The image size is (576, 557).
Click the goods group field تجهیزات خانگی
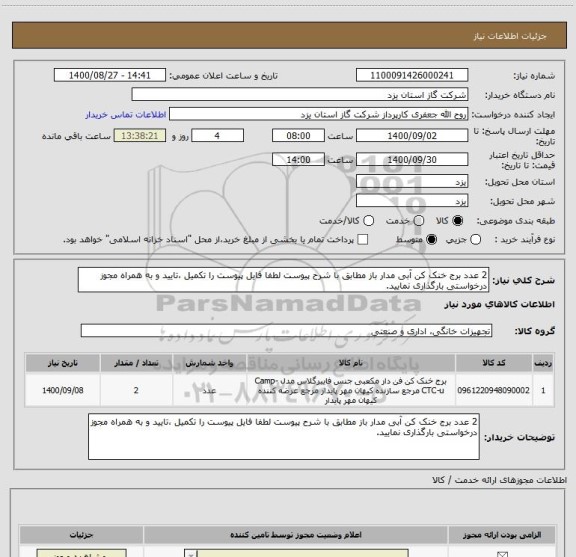tap(287, 331)
